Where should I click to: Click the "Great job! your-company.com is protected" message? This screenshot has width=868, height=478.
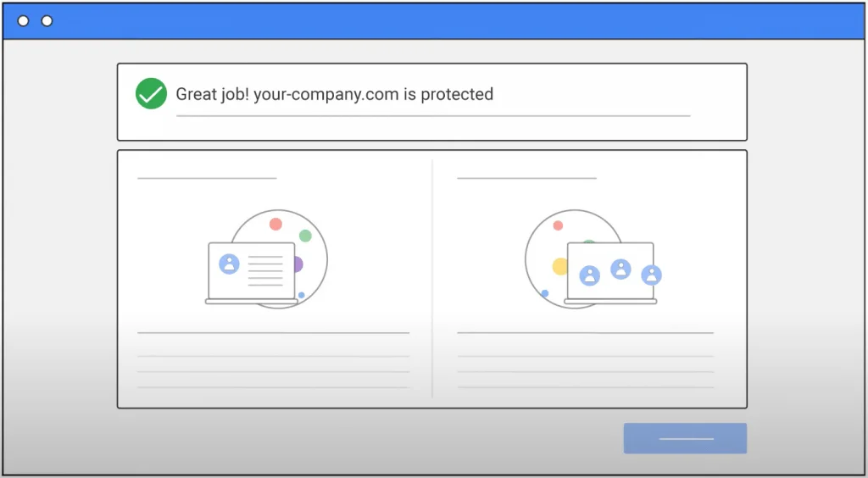point(334,94)
